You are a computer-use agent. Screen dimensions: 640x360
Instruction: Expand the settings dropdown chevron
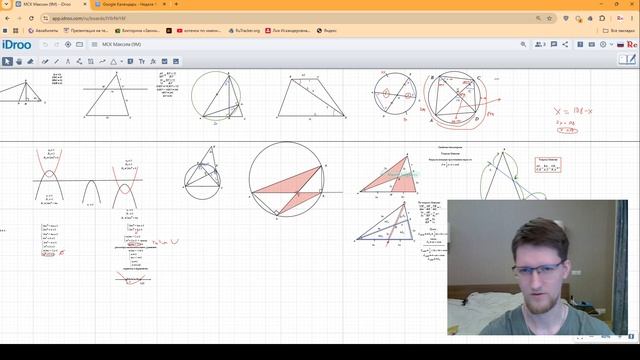pyautogui.click(x=611, y=44)
